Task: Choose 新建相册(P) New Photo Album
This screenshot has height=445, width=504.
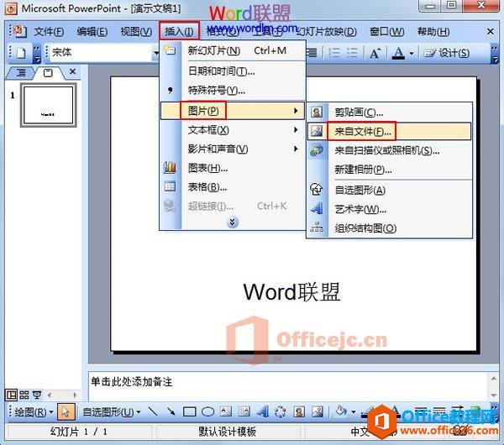Action: [x=389, y=170]
